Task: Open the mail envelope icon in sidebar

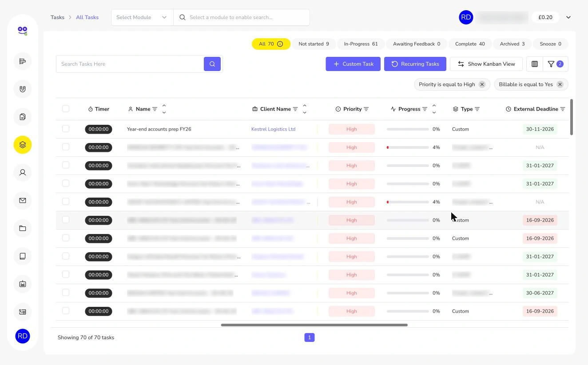Action: [x=23, y=200]
